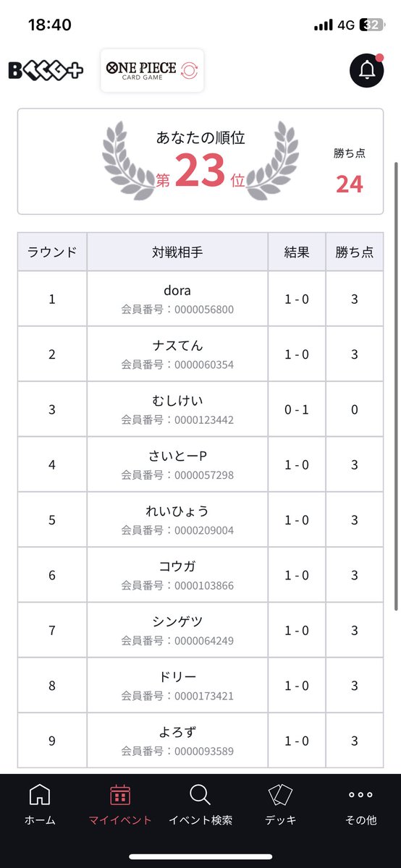Viewport: 401px width, 868px height.
Task: Tap the signal strength bars icon
Action: [323, 25]
